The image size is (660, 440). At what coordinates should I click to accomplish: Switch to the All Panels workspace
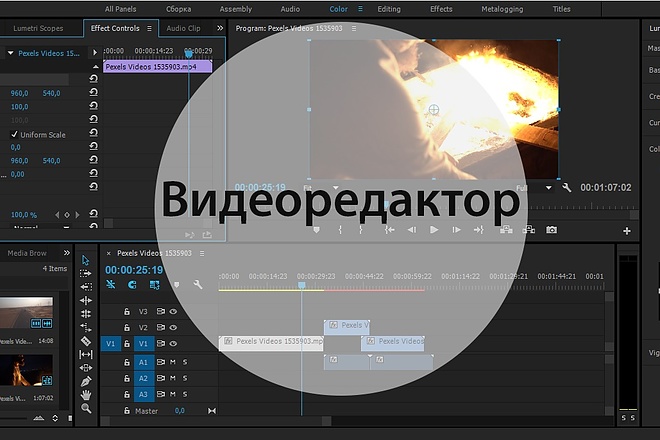pos(120,9)
